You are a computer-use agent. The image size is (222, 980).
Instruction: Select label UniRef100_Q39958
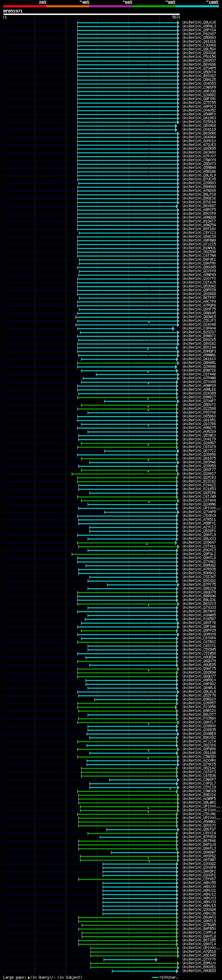(199, 465)
